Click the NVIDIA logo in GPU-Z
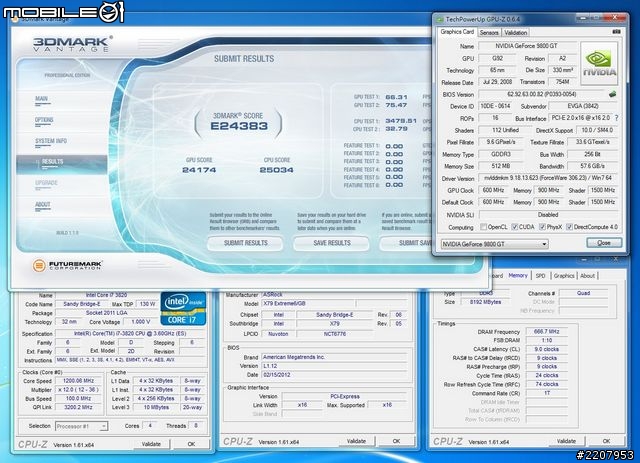The height and width of the screenshot is (463, 640). pos(599,63)
